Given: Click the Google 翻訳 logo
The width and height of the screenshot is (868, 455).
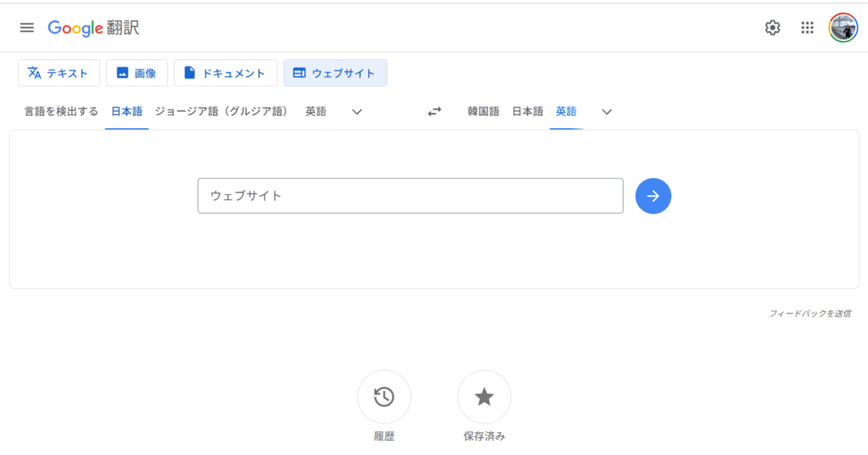Looking at the screenshot, I should coord(93,27).
